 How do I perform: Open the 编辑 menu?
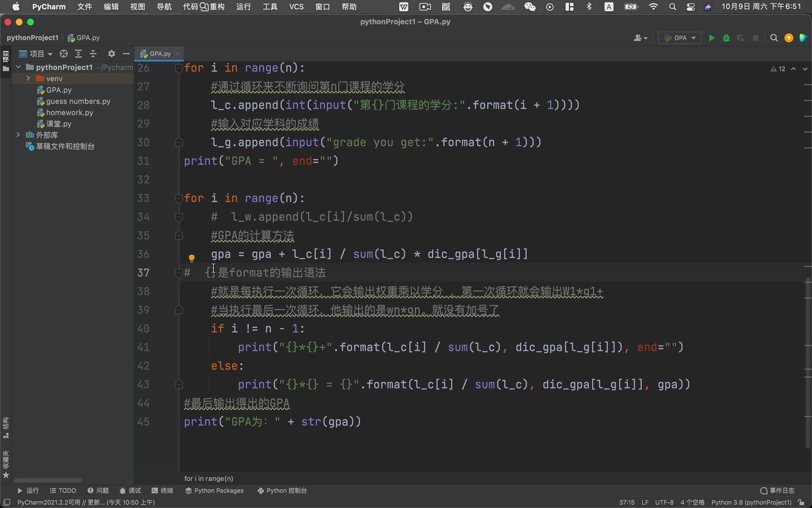(x=111, y=7)
